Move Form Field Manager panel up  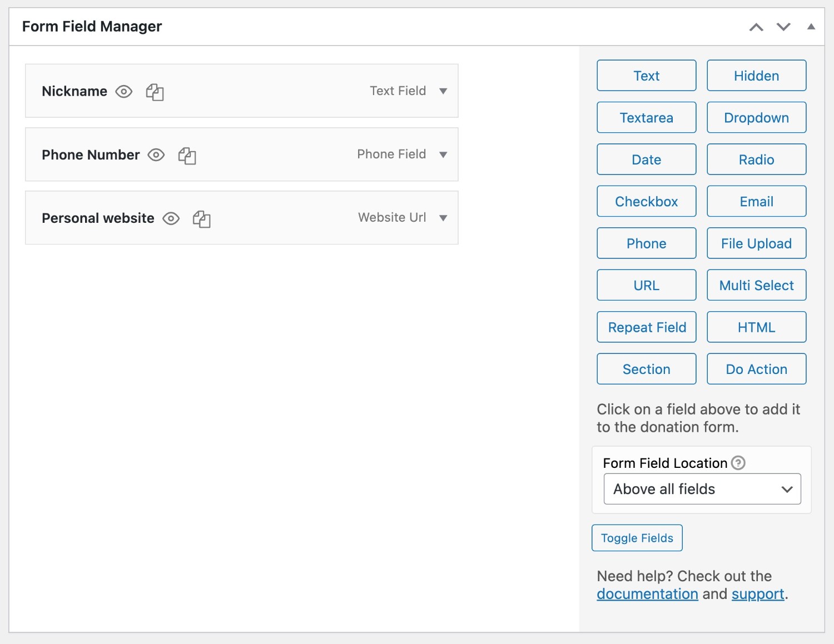point(756,27)
